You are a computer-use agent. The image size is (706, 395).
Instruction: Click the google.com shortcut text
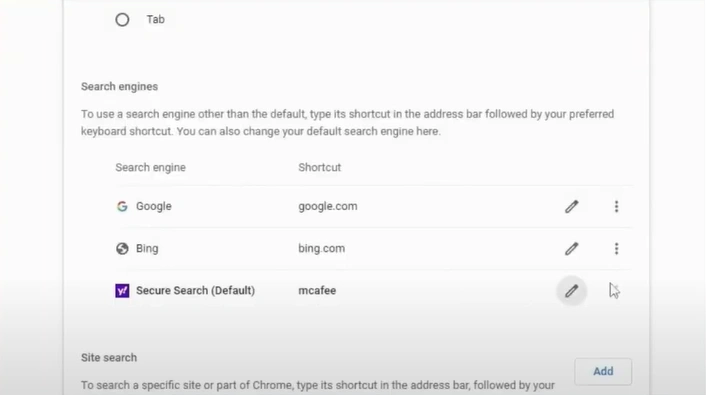click(x=328, y=206)
